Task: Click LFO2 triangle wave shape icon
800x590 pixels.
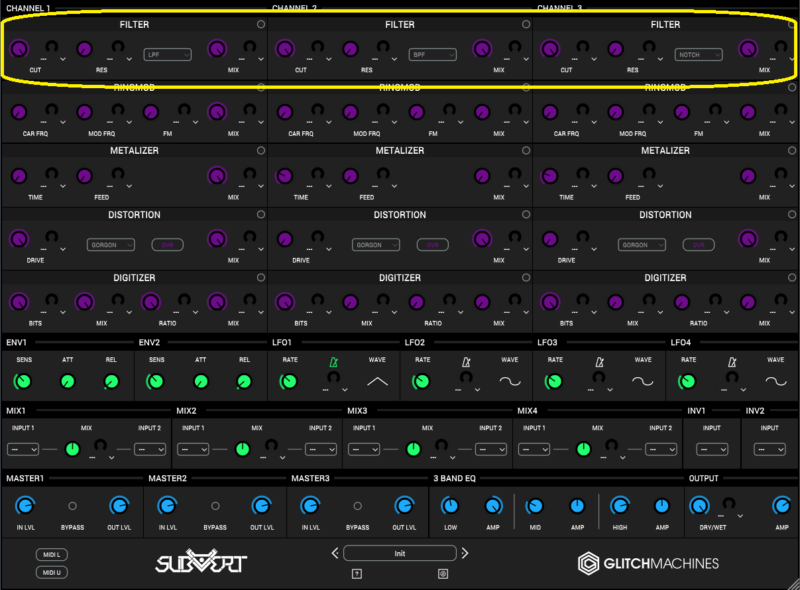Action: coord(376,381)
